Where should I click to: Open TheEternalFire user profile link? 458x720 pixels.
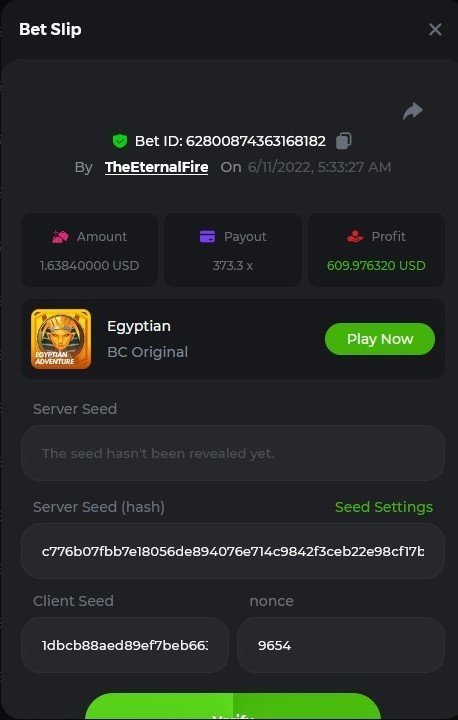(x=157, y=167)
